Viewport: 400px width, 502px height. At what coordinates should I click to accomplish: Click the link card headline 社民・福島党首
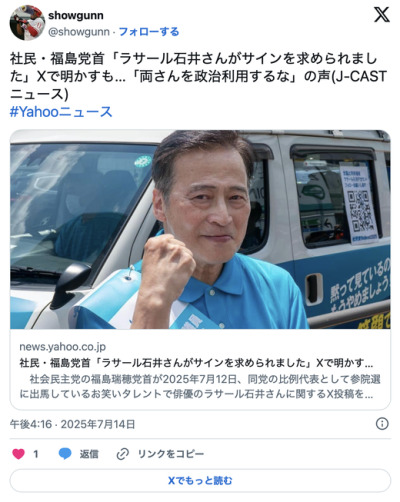tap(196, 363)
